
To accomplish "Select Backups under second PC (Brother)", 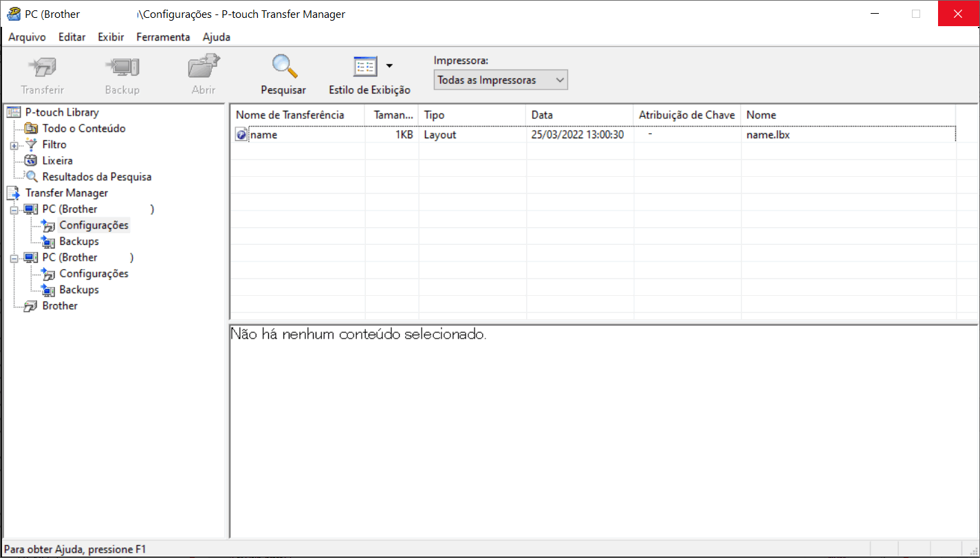I will [79, 290].
